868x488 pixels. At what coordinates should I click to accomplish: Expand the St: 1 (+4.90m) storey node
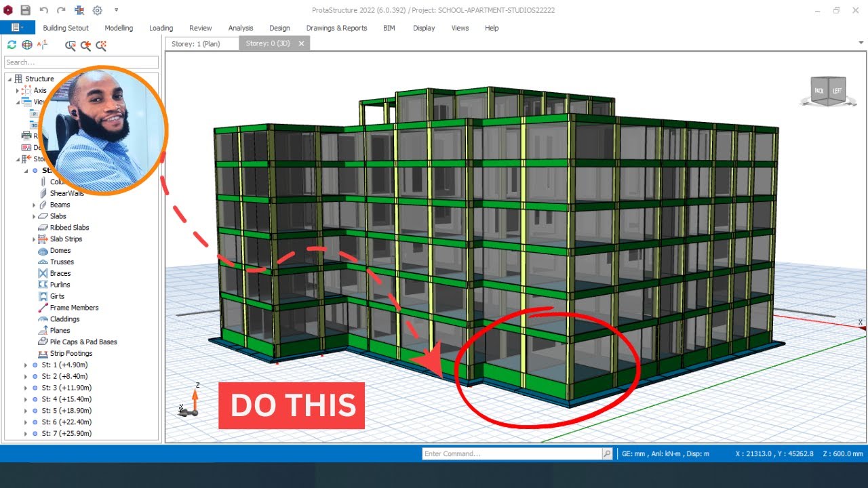(x=26, y=365)
